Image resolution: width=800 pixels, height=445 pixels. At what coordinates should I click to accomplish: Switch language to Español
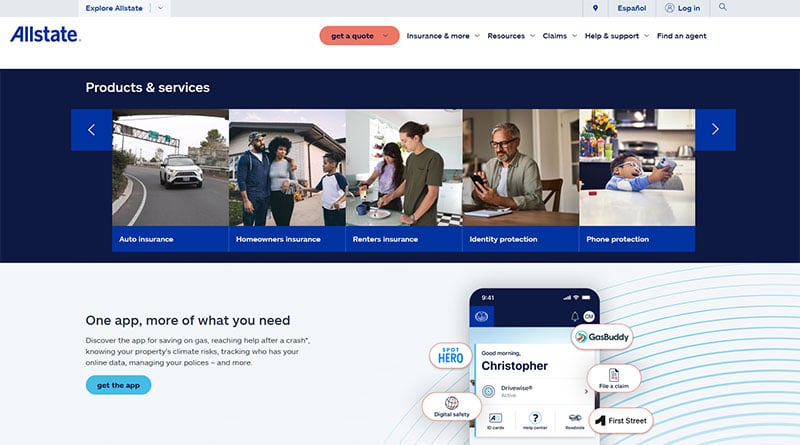coord(631,8)
